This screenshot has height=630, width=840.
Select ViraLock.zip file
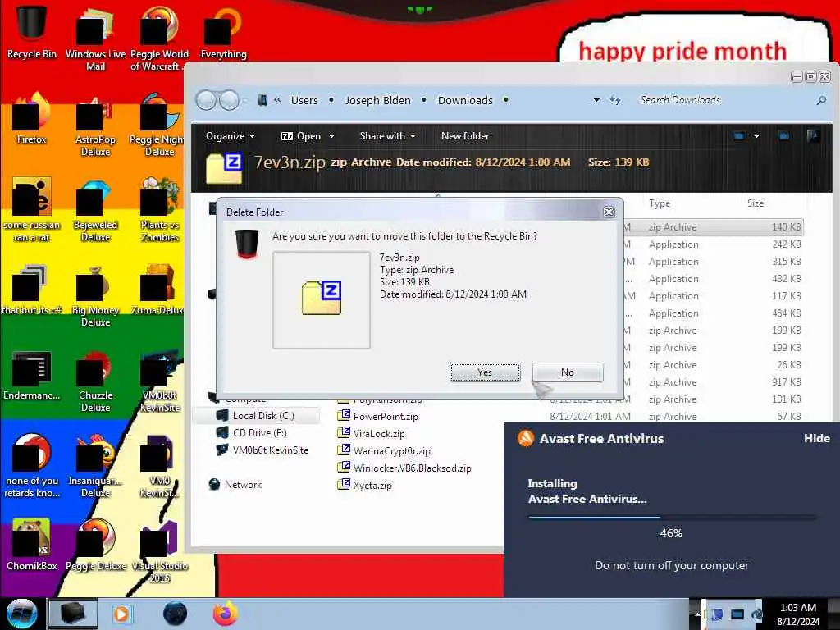pos(372,433)
